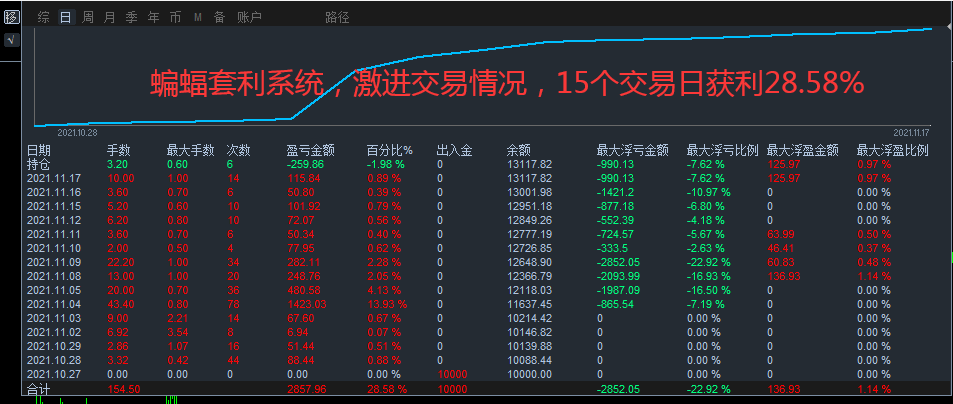Click the 次数 column header
The height and width of the screenshot is (404, 953).
(238, 151)
